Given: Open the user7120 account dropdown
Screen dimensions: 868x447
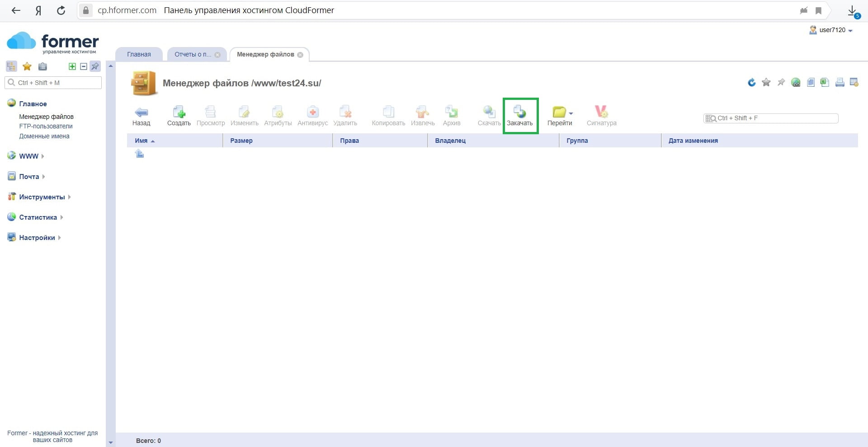Looking at the screenshot, I should [832, 30].
